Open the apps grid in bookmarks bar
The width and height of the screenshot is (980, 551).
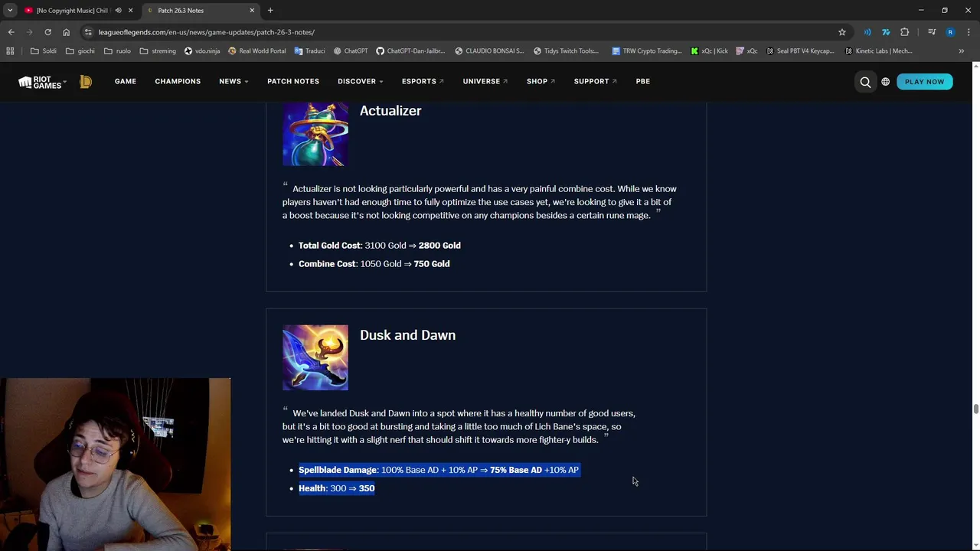tap(10, 51)
